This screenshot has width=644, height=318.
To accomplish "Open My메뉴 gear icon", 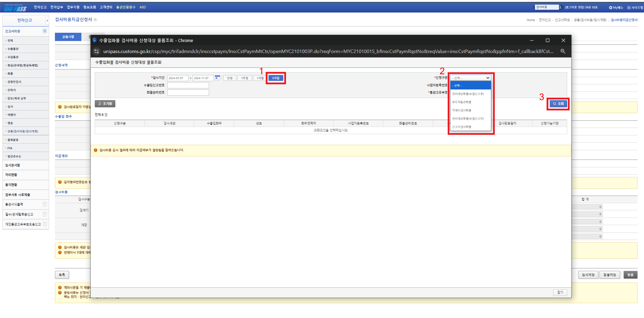I will click(610, 7).
